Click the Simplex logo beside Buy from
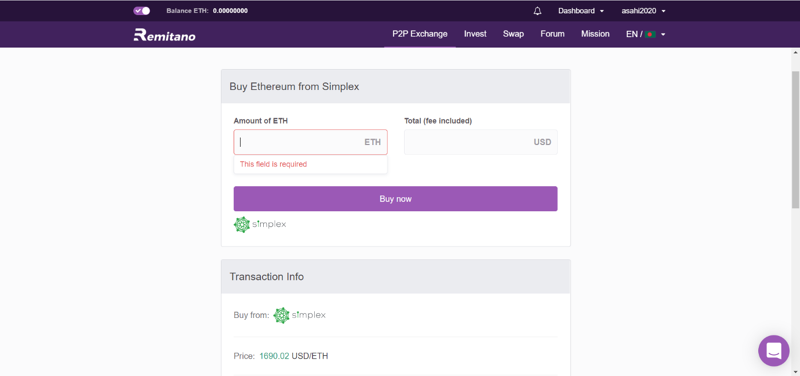Image resolution: width=800 pixels, height=376 pixels. tap(299, 315)
